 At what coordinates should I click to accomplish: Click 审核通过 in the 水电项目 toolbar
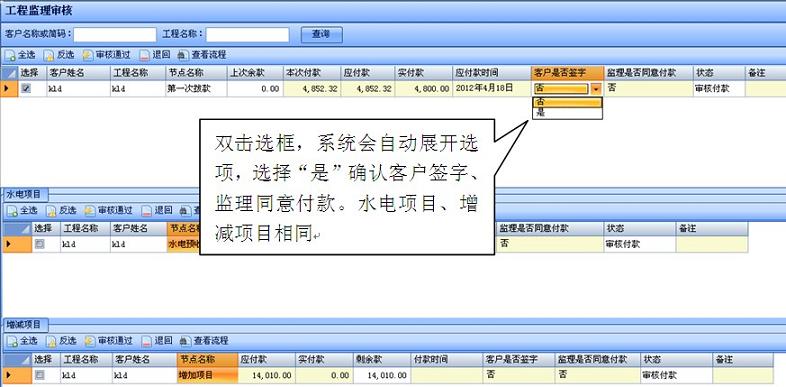click(x=109, y=211)
